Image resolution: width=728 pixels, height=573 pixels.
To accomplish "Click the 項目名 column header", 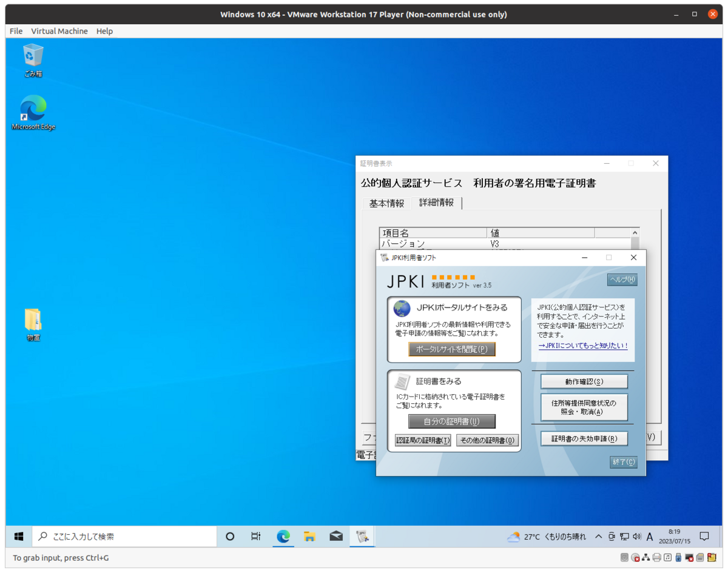I will pyautogui.click(x=433, y=233).
